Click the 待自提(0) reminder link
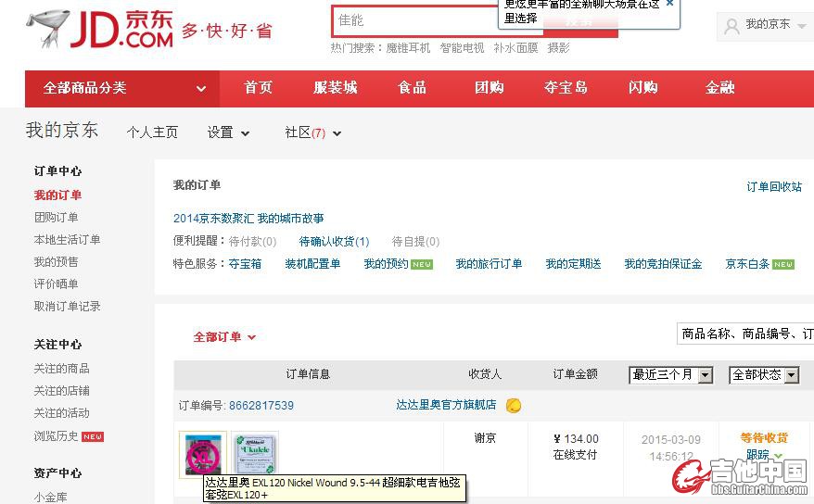This screenshot has width=814, height=504. [x=415, y=242]
